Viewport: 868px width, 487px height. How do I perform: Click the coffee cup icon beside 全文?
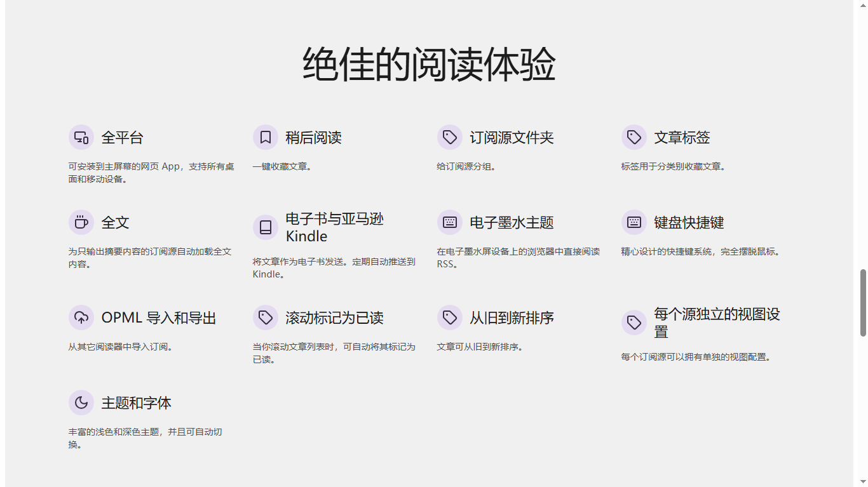tap(81, 222)
